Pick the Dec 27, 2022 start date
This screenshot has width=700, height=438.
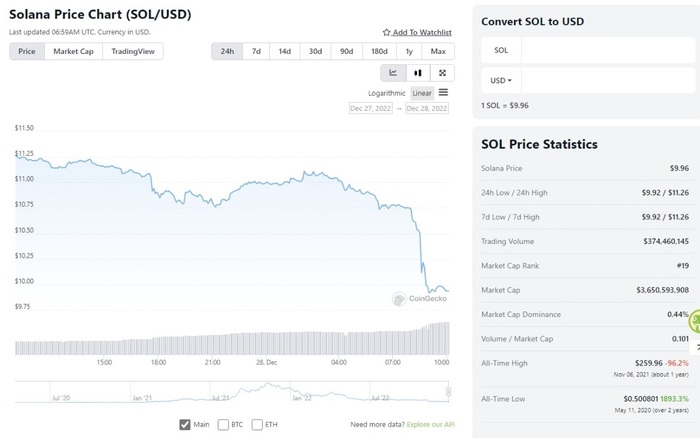[x=370, y=108]
